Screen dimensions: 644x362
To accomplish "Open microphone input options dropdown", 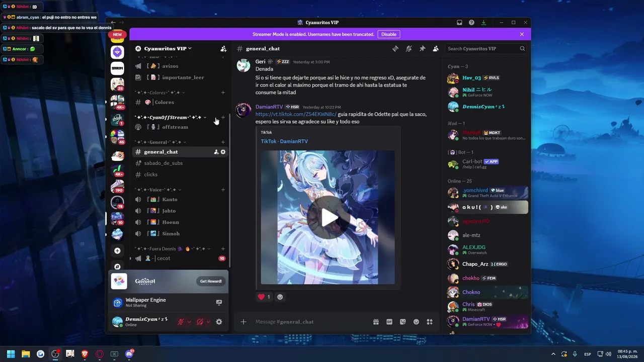I will [189, 322].
